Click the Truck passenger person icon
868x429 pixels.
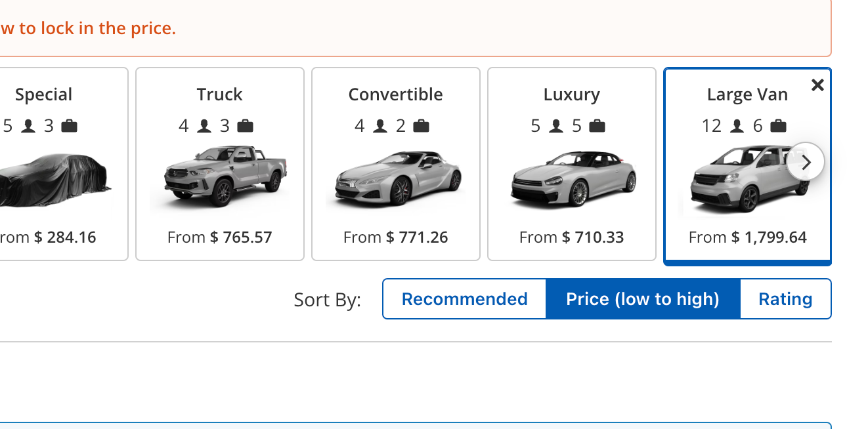204,126
